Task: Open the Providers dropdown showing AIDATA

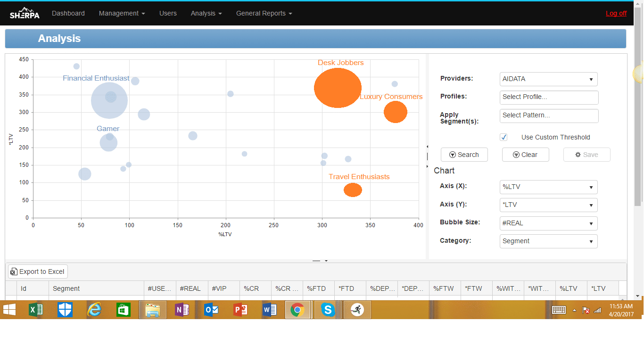Action: click(x=548, y=79)
